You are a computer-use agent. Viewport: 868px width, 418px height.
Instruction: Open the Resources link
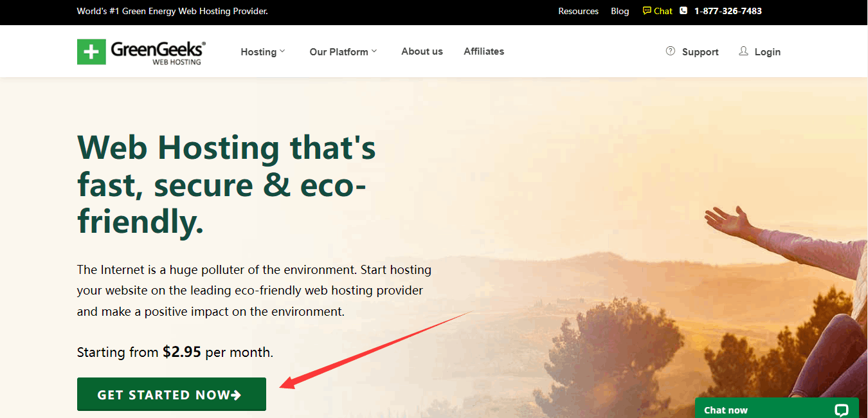[x=578, y=10]
